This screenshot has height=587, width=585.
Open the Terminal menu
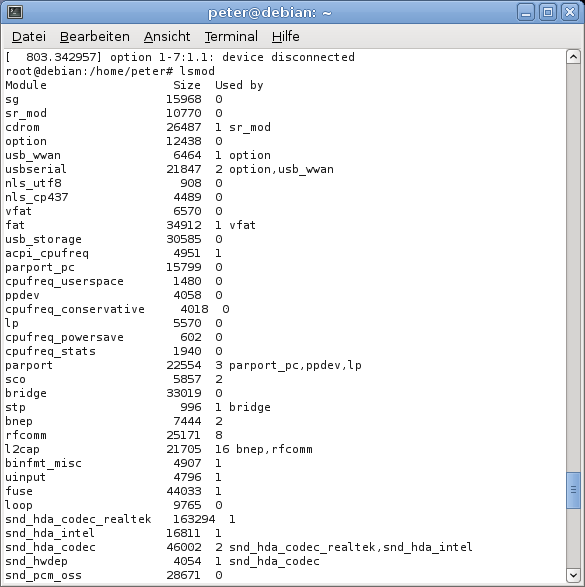point(231,37)
